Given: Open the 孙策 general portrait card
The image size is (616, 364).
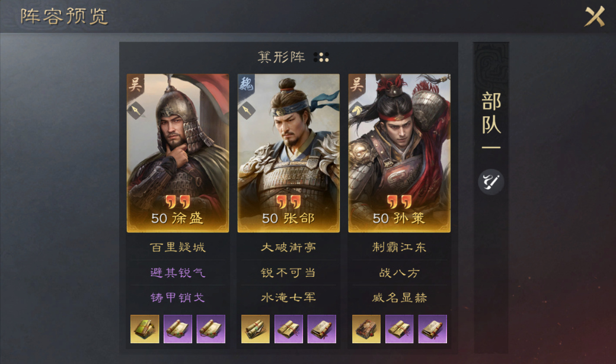Looking at the screenshot, I should coord(400,153).
